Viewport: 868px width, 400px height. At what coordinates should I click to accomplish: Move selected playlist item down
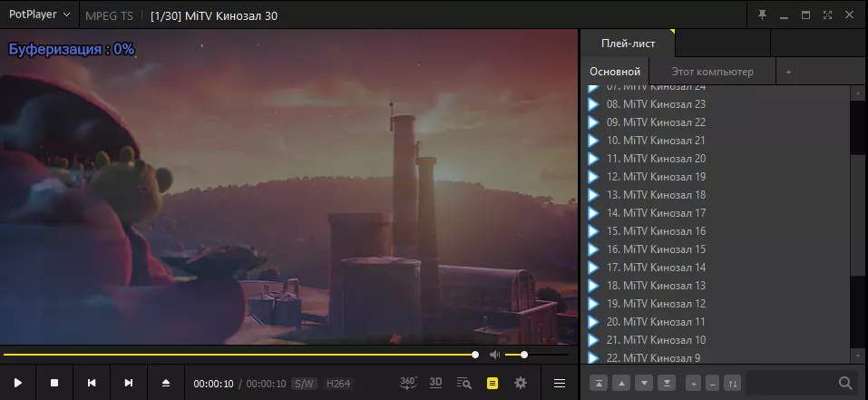645,383
